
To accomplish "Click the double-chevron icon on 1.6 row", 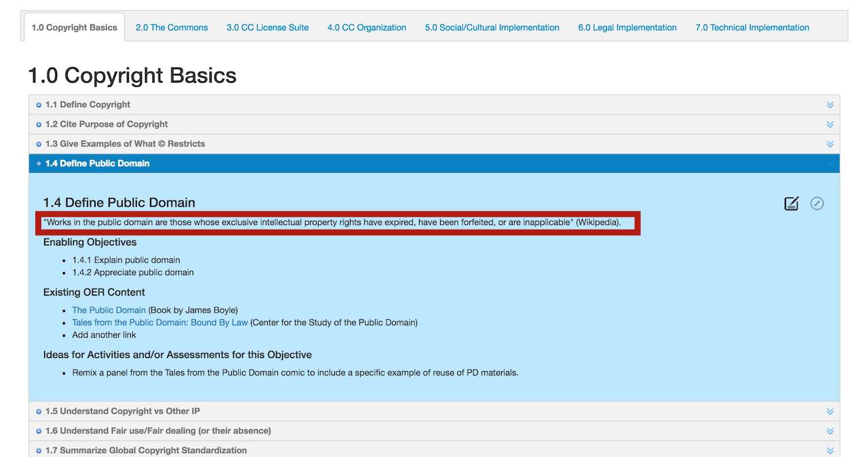I will point(829,431).
